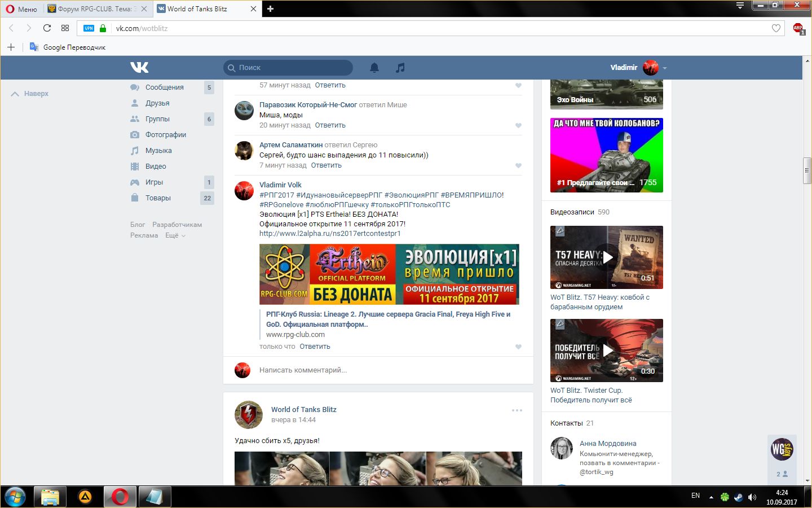Screen dimensions: 812x508
Task: Bookmark page with heart icon
Action: (776, 28)
